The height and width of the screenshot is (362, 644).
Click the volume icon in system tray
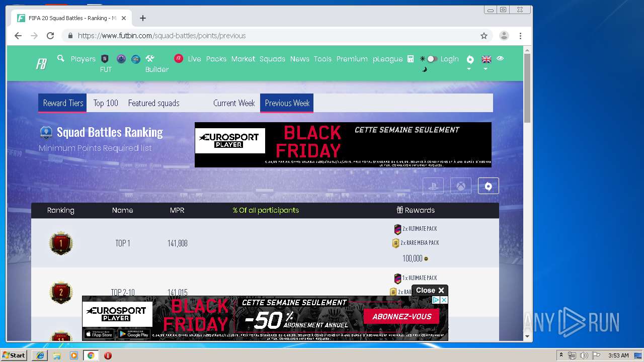pyautogui.click(x=584, y=355)
